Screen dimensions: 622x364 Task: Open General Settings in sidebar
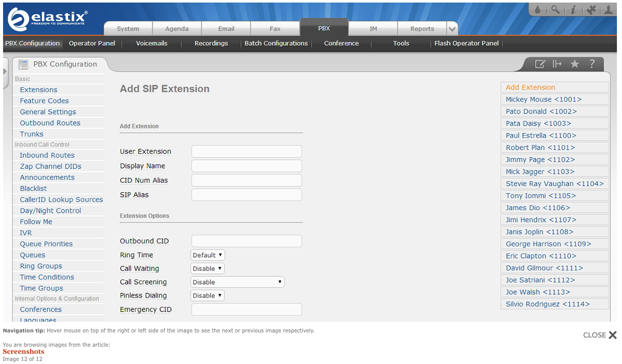coord(48,112)
